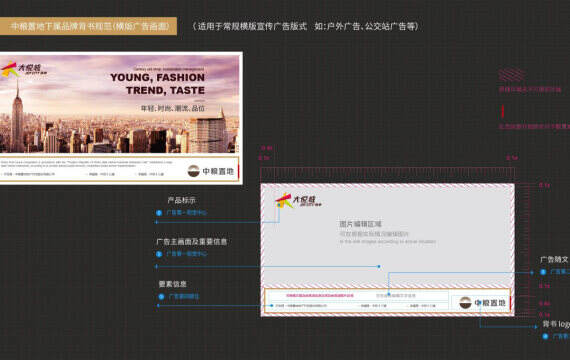Select the red vertical bar legend marker
This screenshot has height=360, width=570.
503,111
